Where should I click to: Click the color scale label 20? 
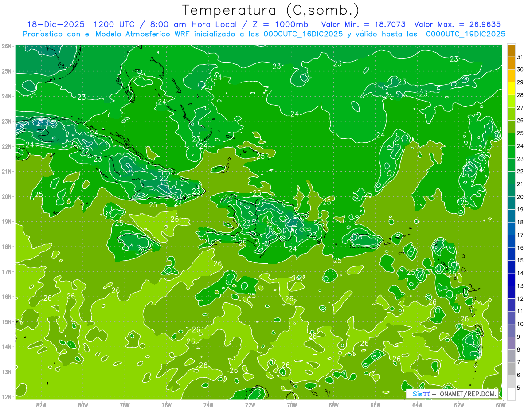pos(520,197)
